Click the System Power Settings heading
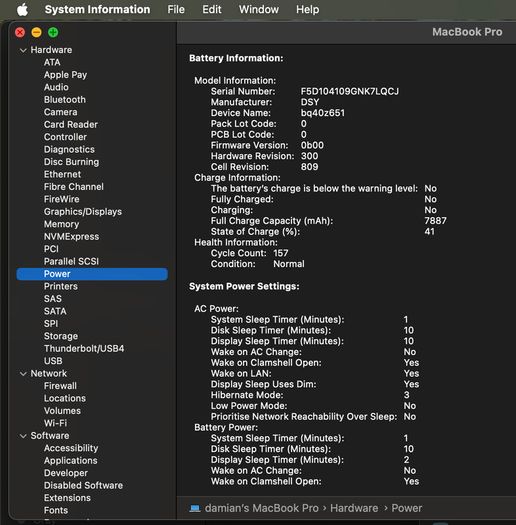516x525 pixels. pos(244,287)
